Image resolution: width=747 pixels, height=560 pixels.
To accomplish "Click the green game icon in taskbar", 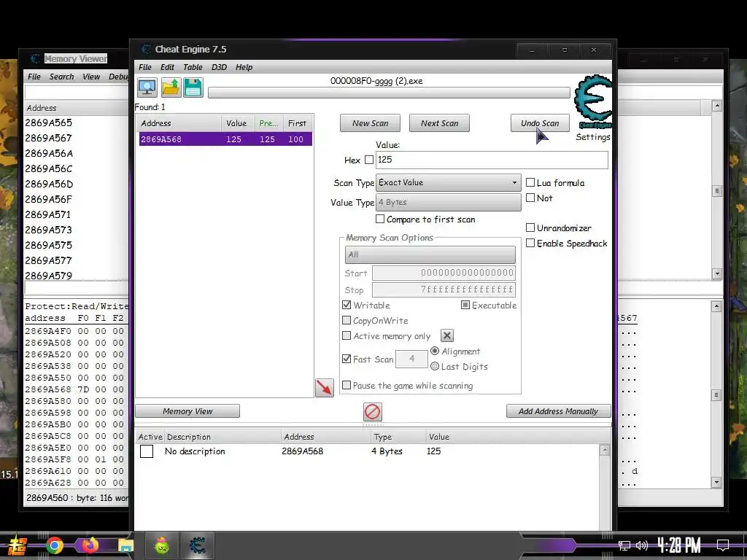I will [162, 545].
